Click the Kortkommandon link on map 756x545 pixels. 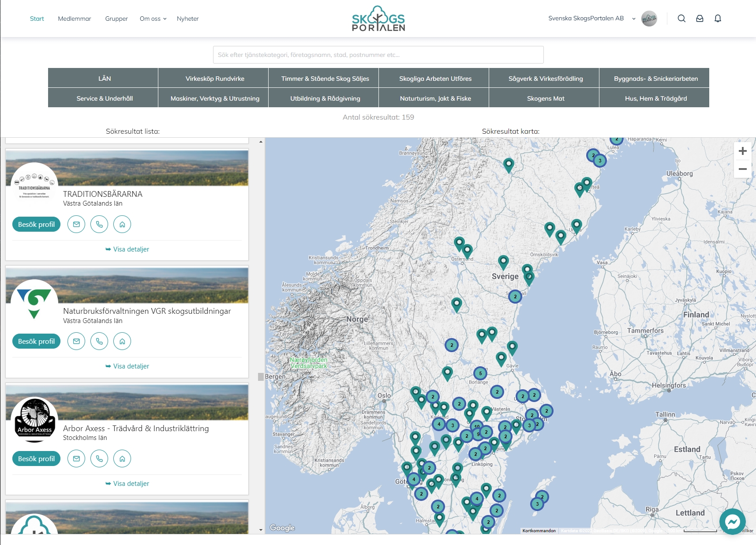point(539,531)
